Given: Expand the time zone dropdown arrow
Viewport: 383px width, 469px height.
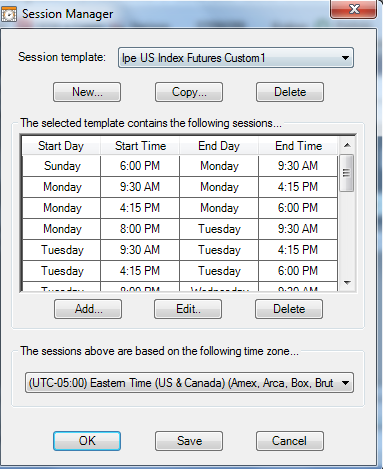Looking at the screenshot, I should click(346, 383).
